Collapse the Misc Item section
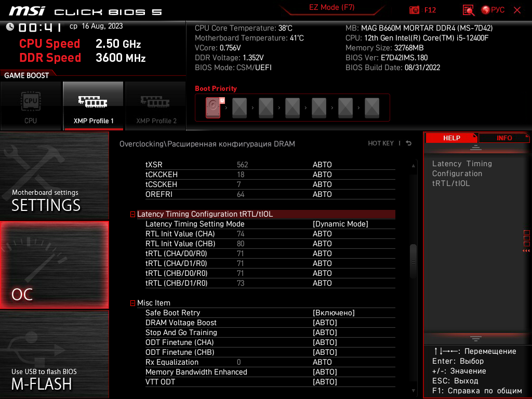532x399 pixels. pos(132,303)
